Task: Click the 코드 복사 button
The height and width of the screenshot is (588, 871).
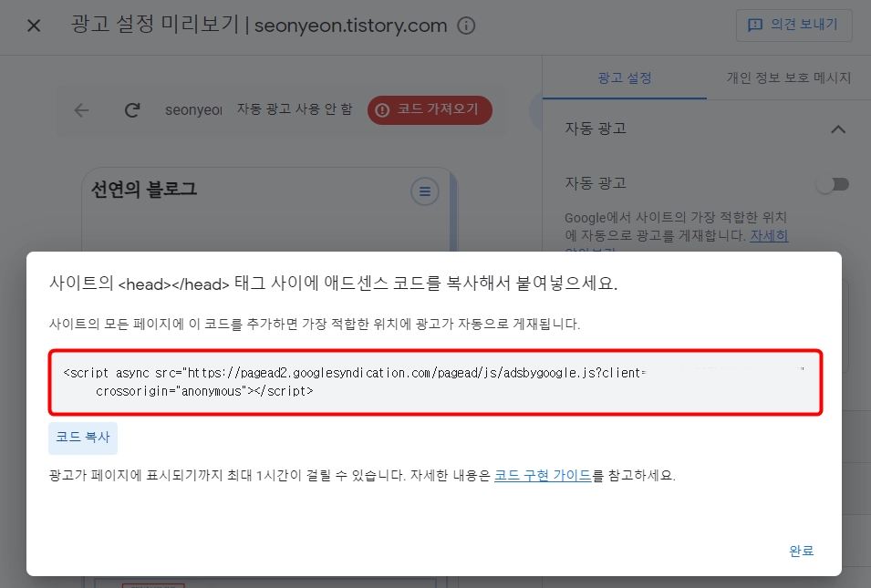Action: click(x=83, y=438)
